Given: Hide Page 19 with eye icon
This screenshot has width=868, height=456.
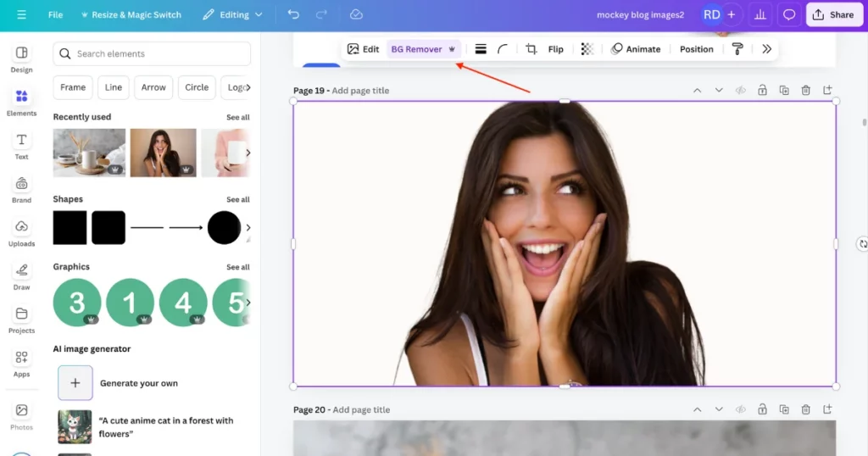Looking at the screenshot, I should tap(741, 90).
